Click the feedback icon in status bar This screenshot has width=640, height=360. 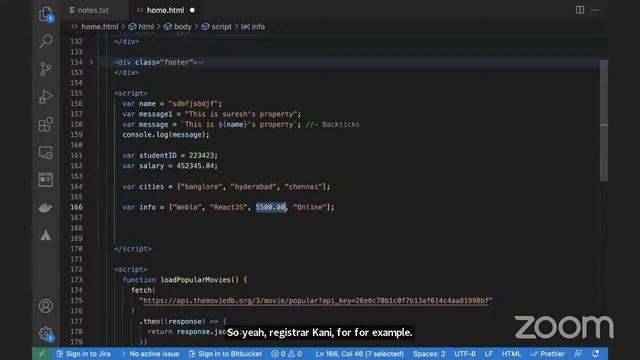[578, 353]
